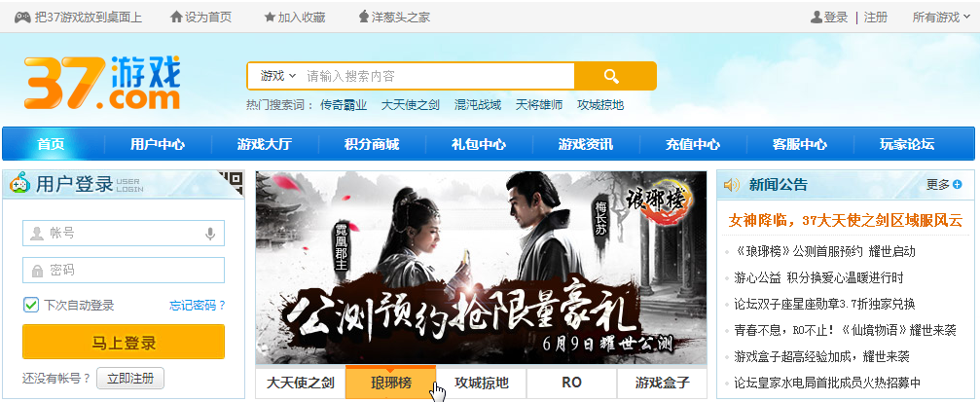Click the 琅琊榜 promotional banner image
The height and width of the screenshot is (402, 980).
[482, 268]
